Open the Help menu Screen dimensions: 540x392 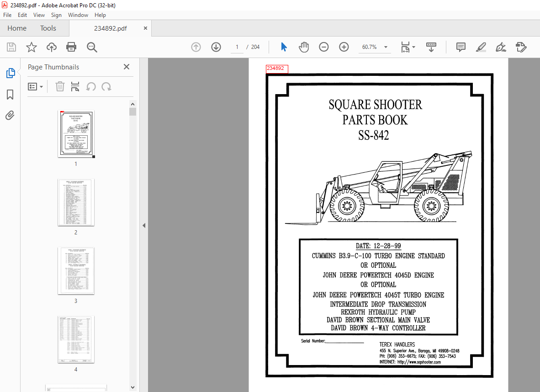(100, 15)
